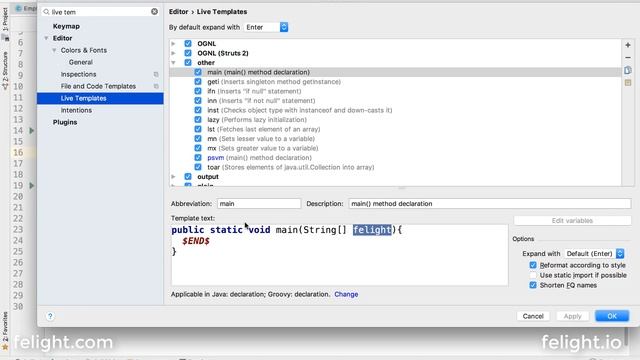Disable Shorten FQ names option
Viewport: 640px width, 360px height.
pyautogui.click(x=533, y=285)
